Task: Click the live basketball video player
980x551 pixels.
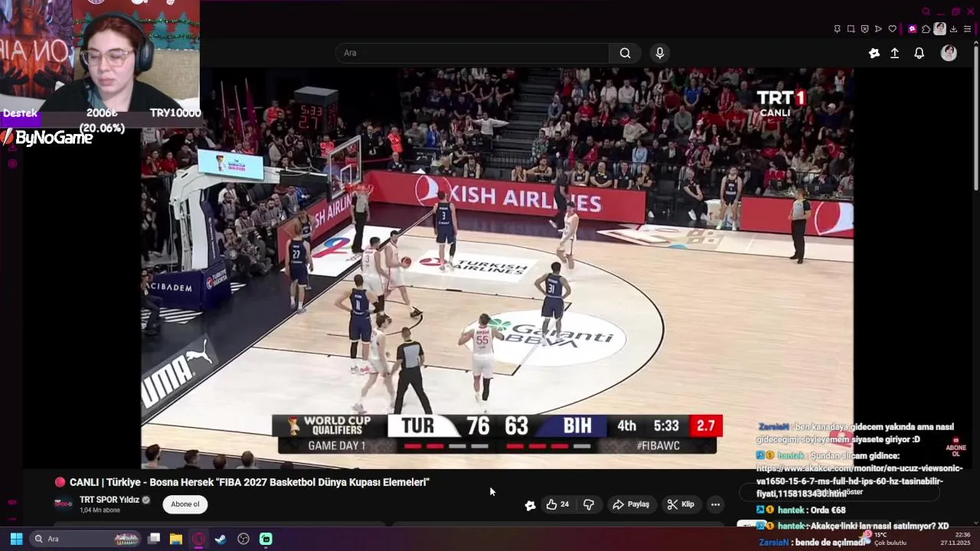Action: [497, 268]
